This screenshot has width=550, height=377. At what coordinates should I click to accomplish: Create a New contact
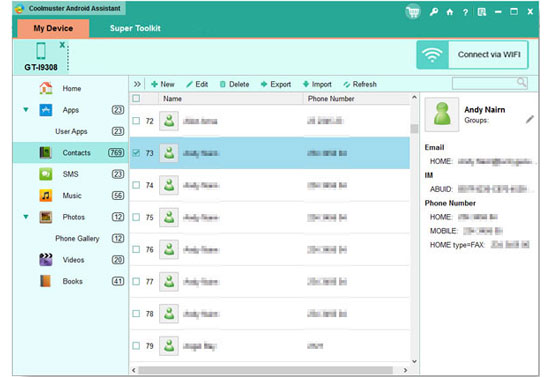162,84
